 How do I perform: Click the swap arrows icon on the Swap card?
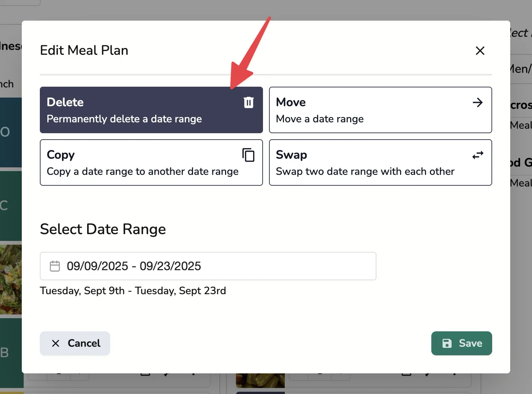point(478,154)
